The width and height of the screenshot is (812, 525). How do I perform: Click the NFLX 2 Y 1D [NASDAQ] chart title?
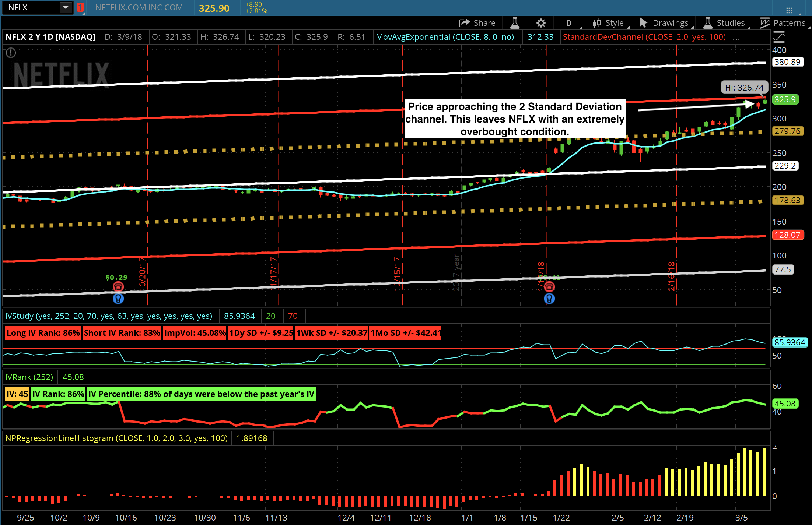pos(50,37)
